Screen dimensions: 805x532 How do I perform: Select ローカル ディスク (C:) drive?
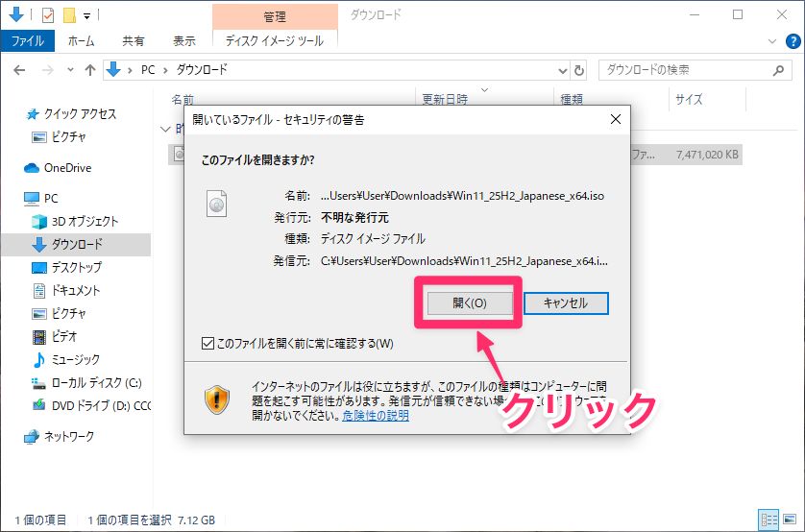(96, 382)
